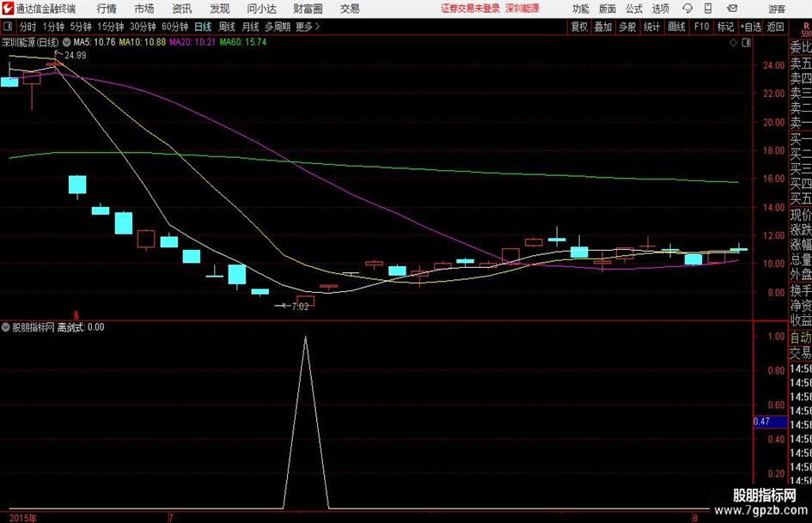The width and height of the screenshot is (812, 523).
Task: Click the MA10: 10.88 indicator label
Action: click(x=143, y=42)
